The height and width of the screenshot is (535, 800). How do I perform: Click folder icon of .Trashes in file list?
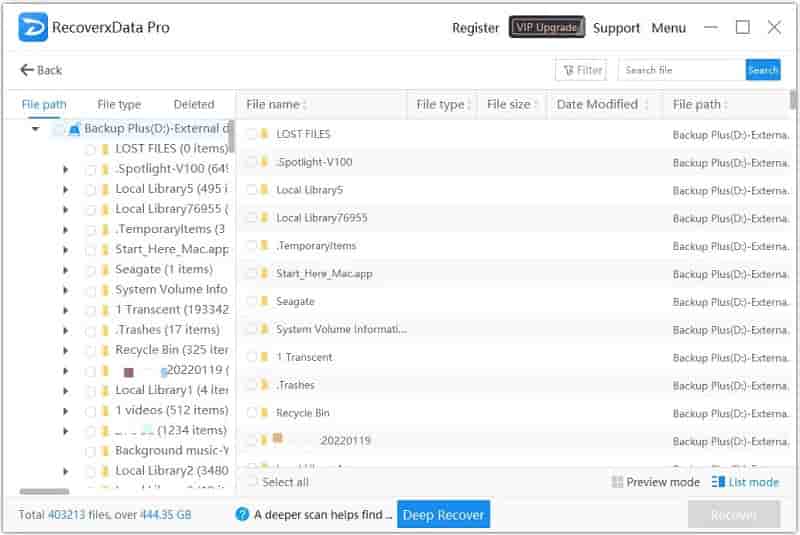click(x=264, y=385)
